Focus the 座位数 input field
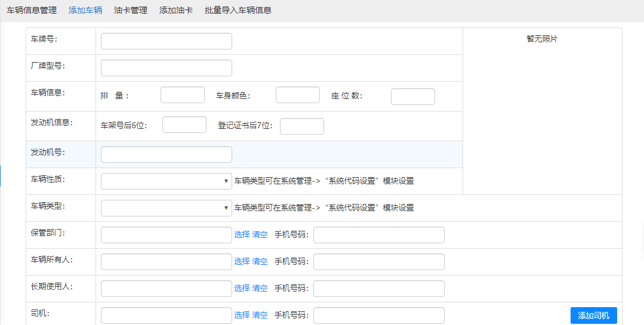The width and height of the screenshot is (644, 325). click(412, 97)
